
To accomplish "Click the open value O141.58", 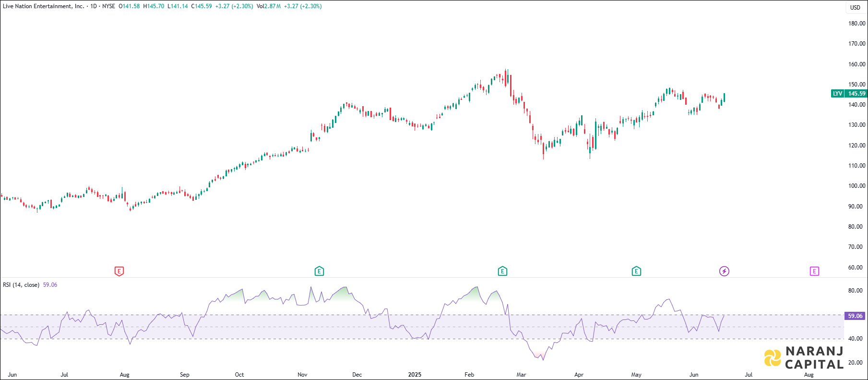I will tap(129, 6).
